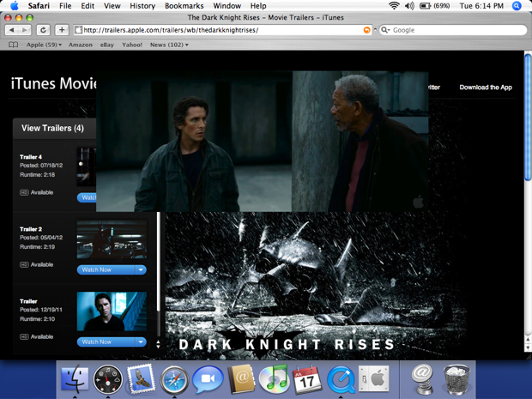The height and width of the screenshot is (399, 532).
Task: Open the View menu
Action: [112, 6]
